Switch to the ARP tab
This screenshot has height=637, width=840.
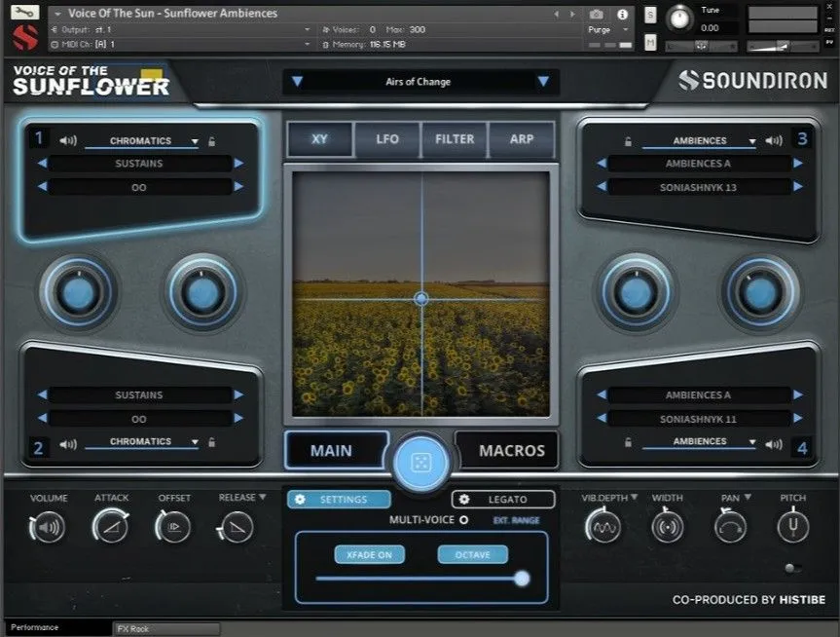coord(522,139)
